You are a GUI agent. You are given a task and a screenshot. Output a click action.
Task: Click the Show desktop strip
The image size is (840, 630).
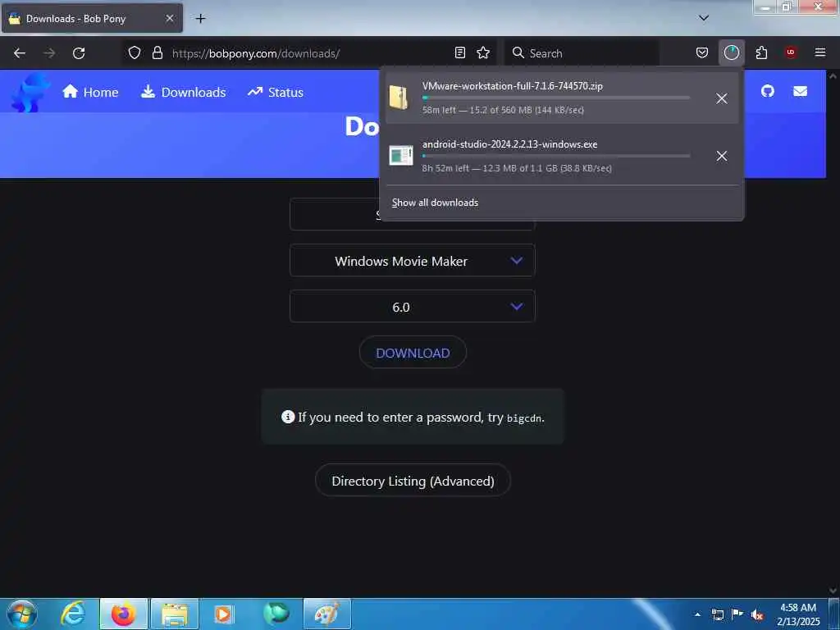tap(834, 614)
